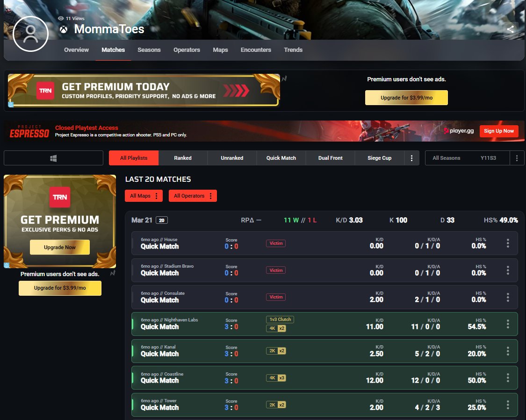The width and height of the screenshot is (526, 420).
Task: Open options menu for House match
Action: click(508, 243)
